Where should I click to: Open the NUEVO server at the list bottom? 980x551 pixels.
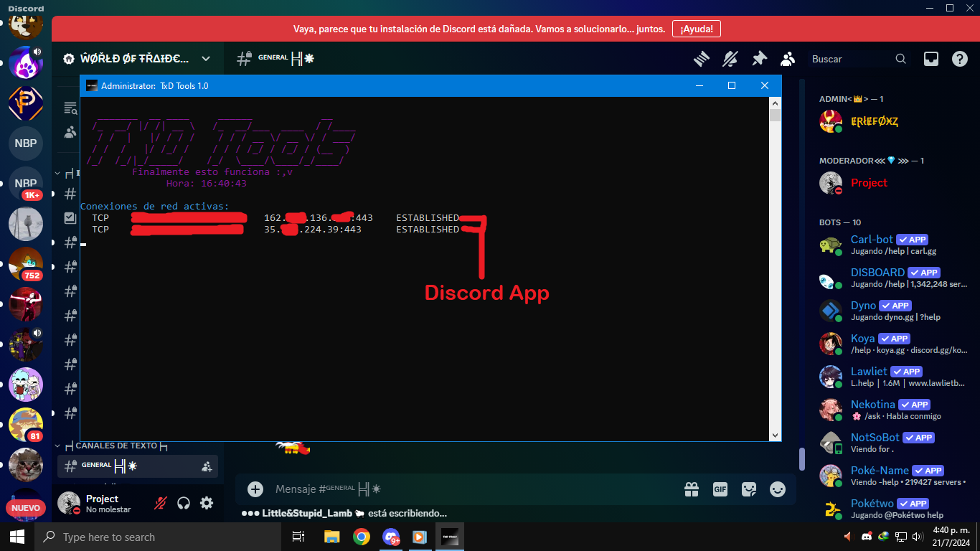coord(26,508)
